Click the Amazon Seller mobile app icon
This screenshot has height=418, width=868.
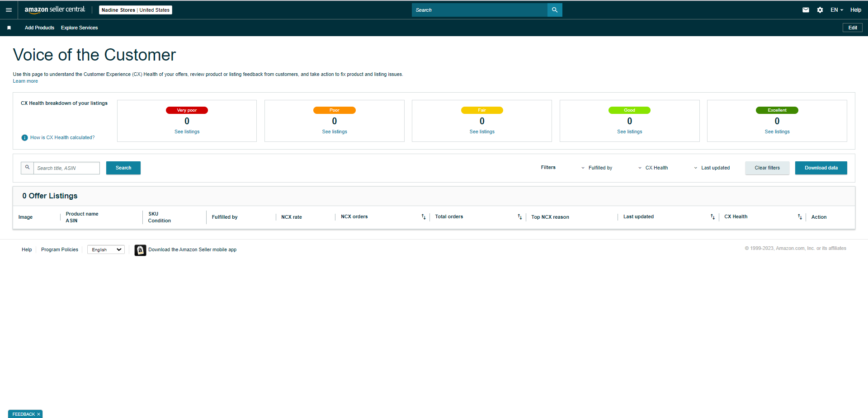tap(140, 250)
